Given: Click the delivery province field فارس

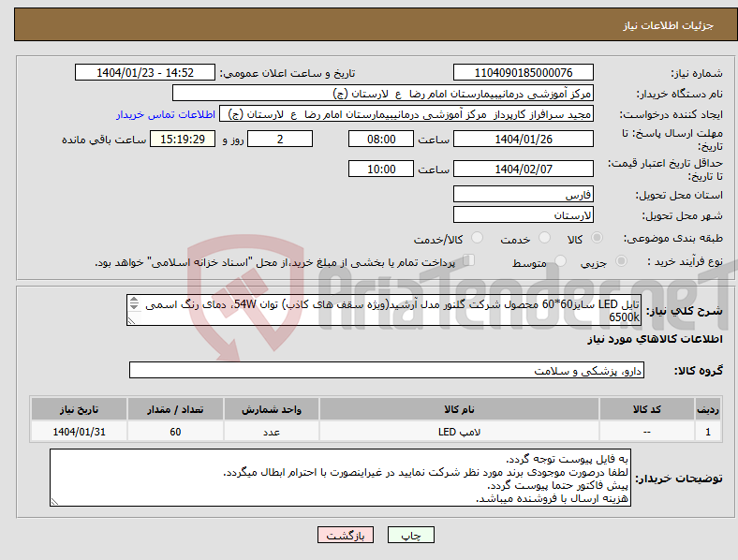Looking at the screenshot, I should [523, 194].
